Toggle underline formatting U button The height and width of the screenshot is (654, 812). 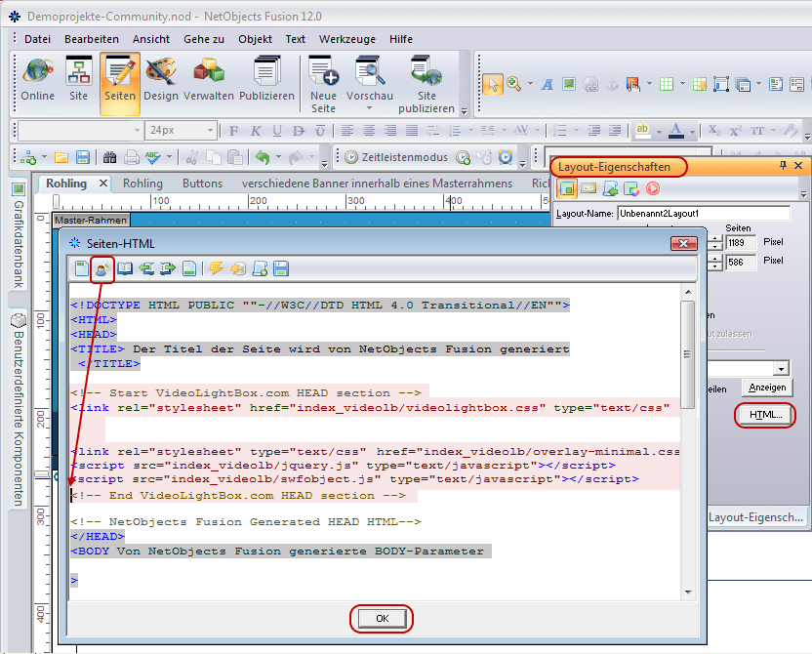[277, 131]
